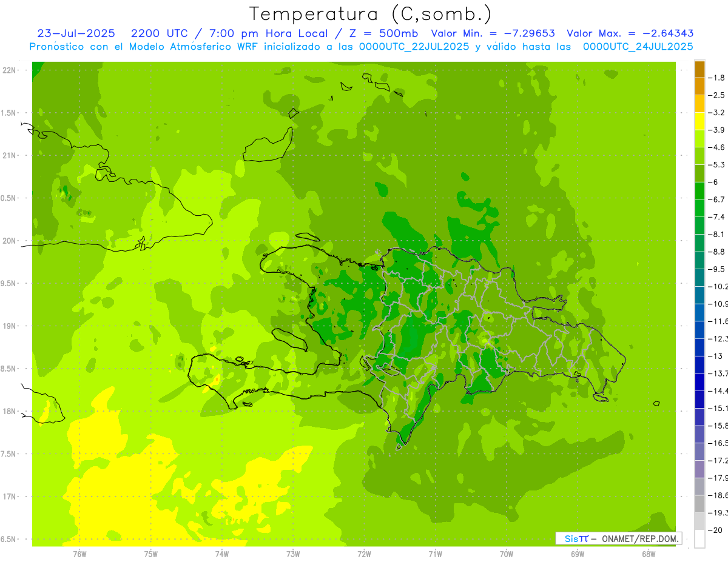The height and width of the screenshot is (562, 728).
Task: Click the title 'Temperatura (C,somb.)'
Action: coord(371,14)
